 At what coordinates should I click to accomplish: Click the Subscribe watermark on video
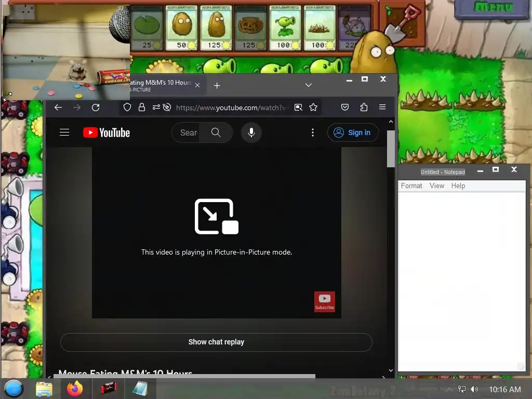coord(324,302)
